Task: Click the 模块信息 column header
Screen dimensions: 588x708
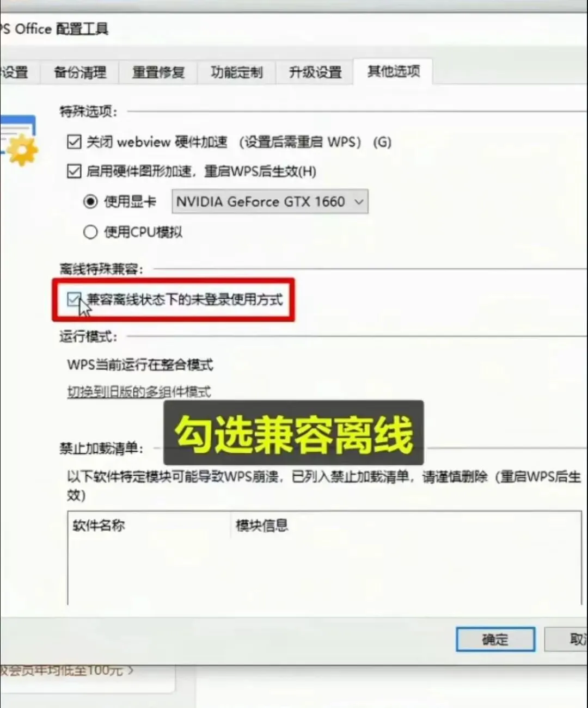Action: tap(261, 525)
